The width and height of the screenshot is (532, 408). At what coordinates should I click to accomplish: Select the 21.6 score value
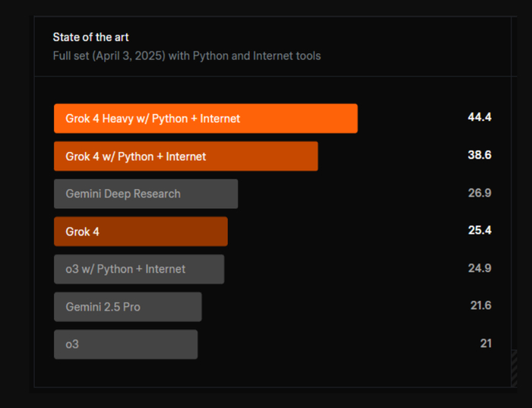481,305
